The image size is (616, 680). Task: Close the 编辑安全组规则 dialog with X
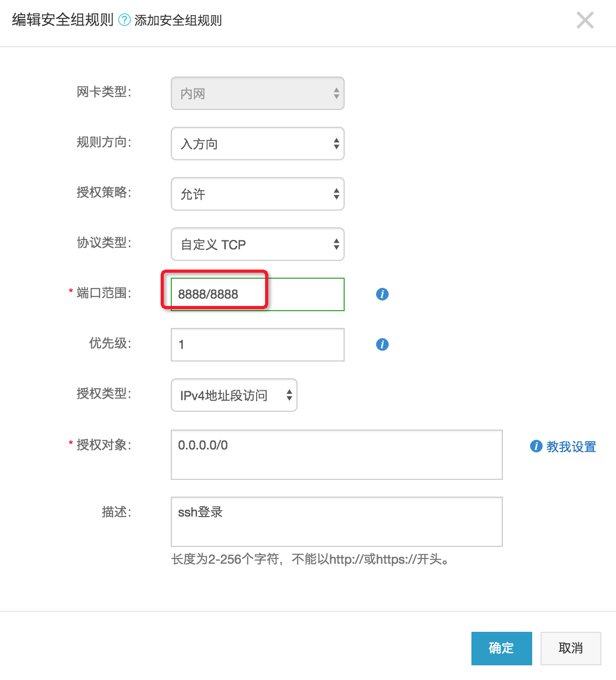585,20
